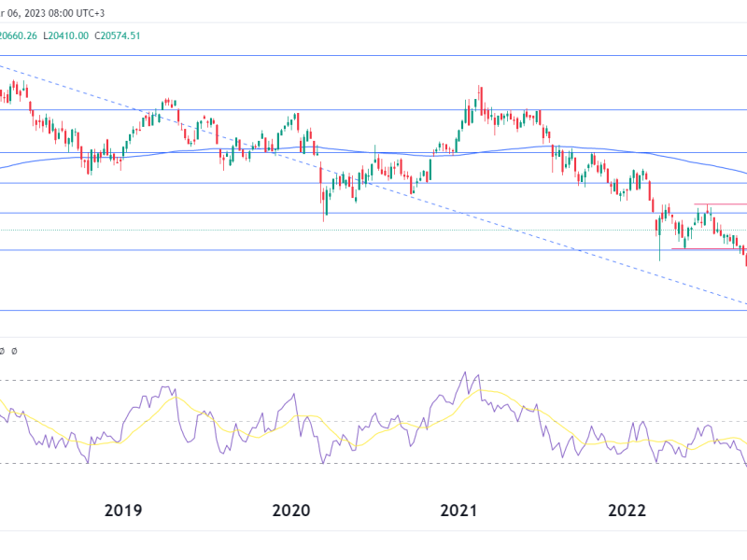Select the 2022 year marker on time axis
The image size is (747, 560).
pyautogui.click(x=627, y=511)
